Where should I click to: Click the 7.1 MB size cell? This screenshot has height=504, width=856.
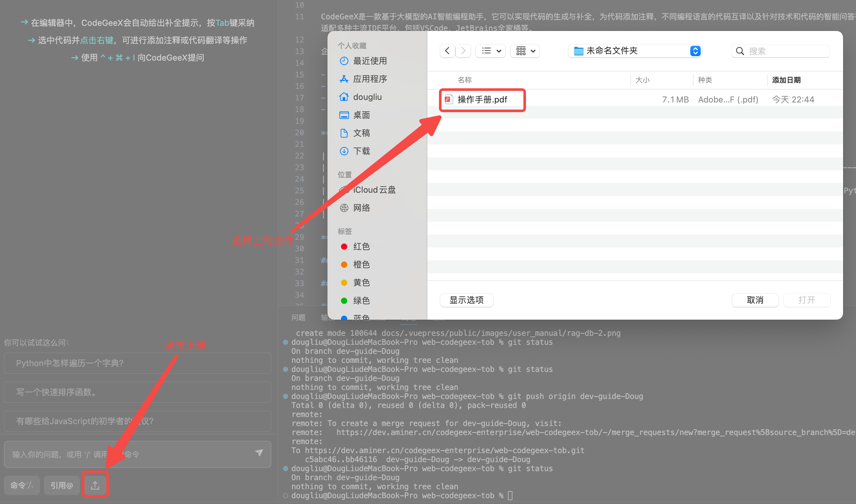pos(675,99)
